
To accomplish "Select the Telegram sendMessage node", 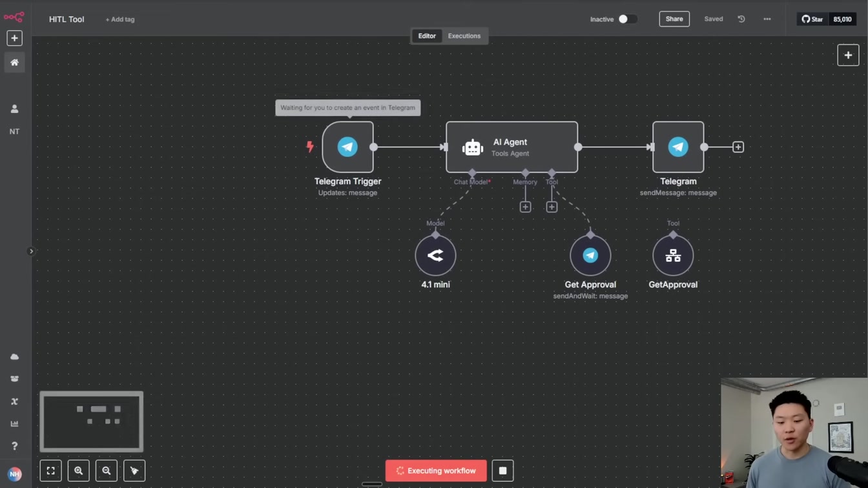I will (x=678, y=147).
